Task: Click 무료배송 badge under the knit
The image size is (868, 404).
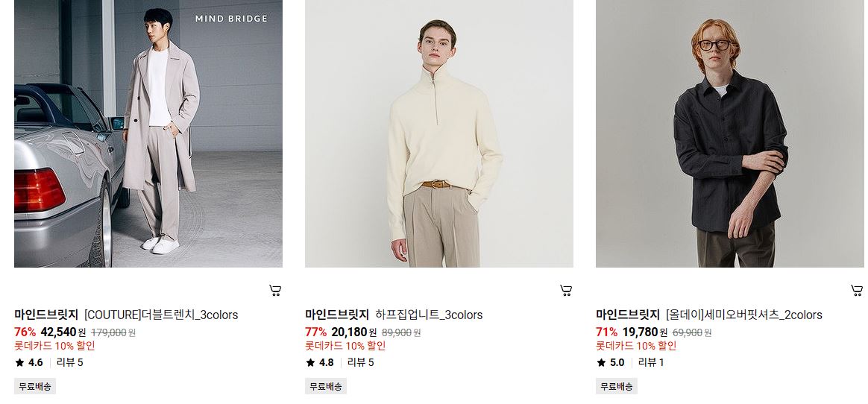Action: (325, 386)
